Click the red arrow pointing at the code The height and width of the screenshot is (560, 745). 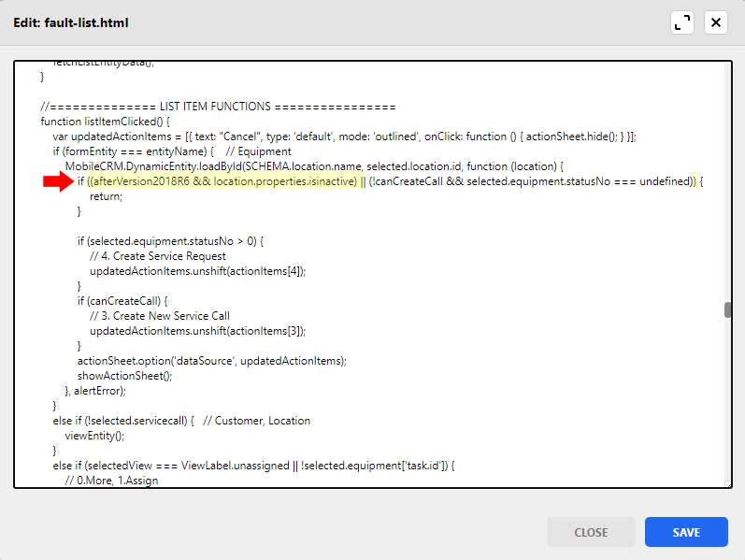pyautogui.click(x=57, y=181)
